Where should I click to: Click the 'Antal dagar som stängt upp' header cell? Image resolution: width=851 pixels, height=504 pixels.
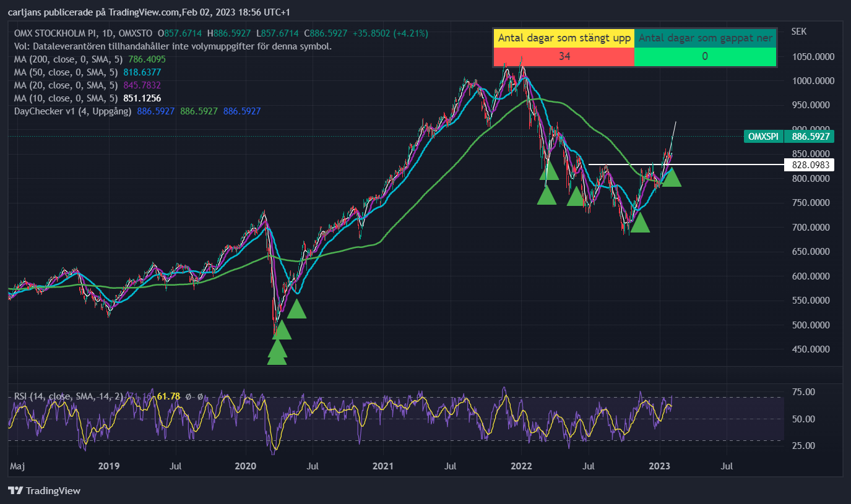[564, 38]
